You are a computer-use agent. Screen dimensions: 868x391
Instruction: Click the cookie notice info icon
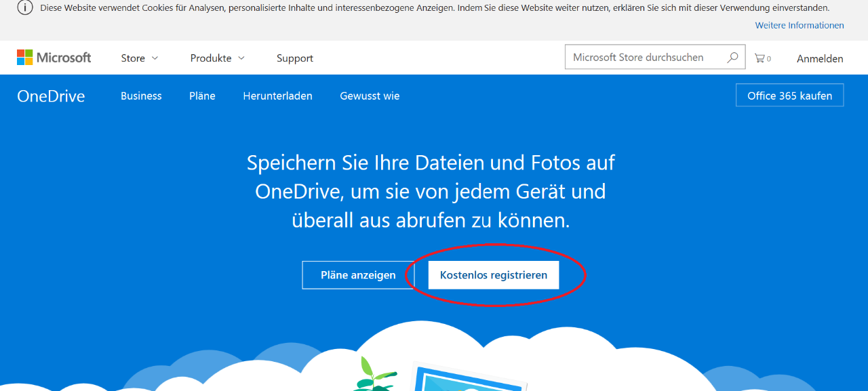tap(24, 8)
